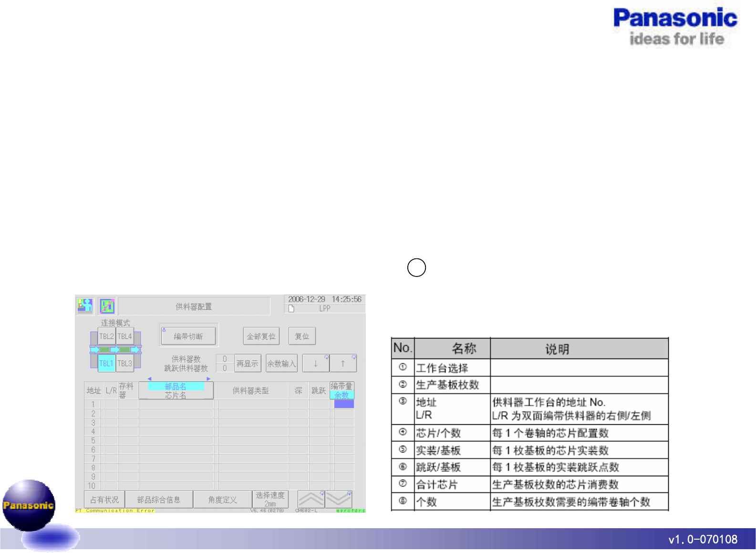The width and height of the screenshot is (756, 553).
Task: Click the 生产基板枚数需要的编带卷轴个数 description
Action: pyautogui.click(x=571, y=502)
